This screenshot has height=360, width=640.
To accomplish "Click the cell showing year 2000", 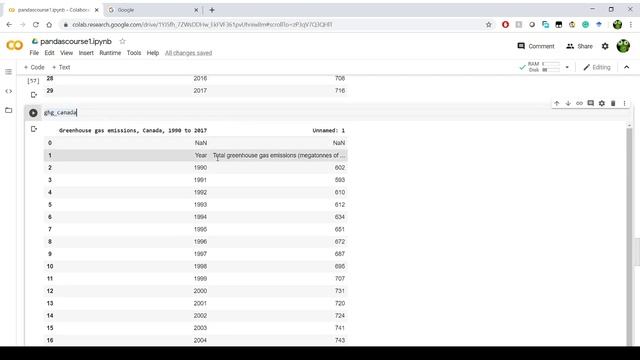I will [200, 291].
